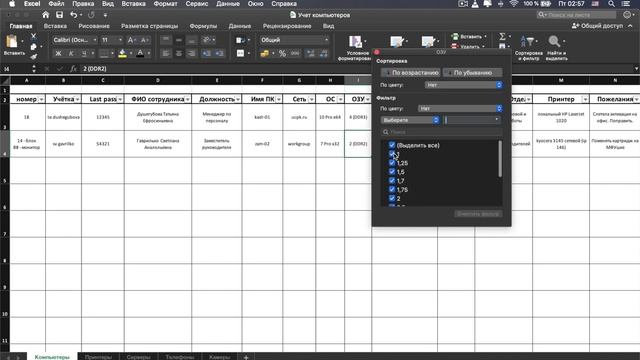The width and height of the screenshot is (640, 360).
Task: Open the Принтеры sheet tab
Action: [x=98, y=357]
